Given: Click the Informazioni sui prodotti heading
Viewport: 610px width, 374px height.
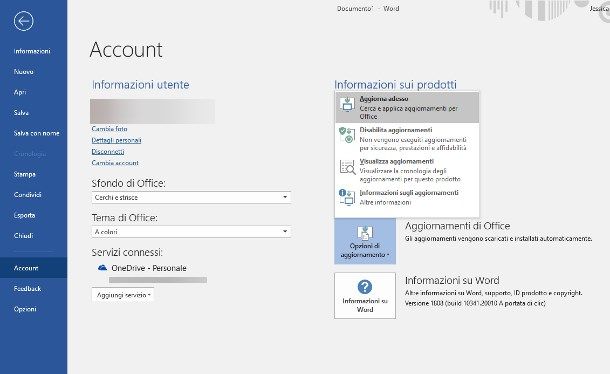Looking at the screenshot, I should (x=395, y=84).
